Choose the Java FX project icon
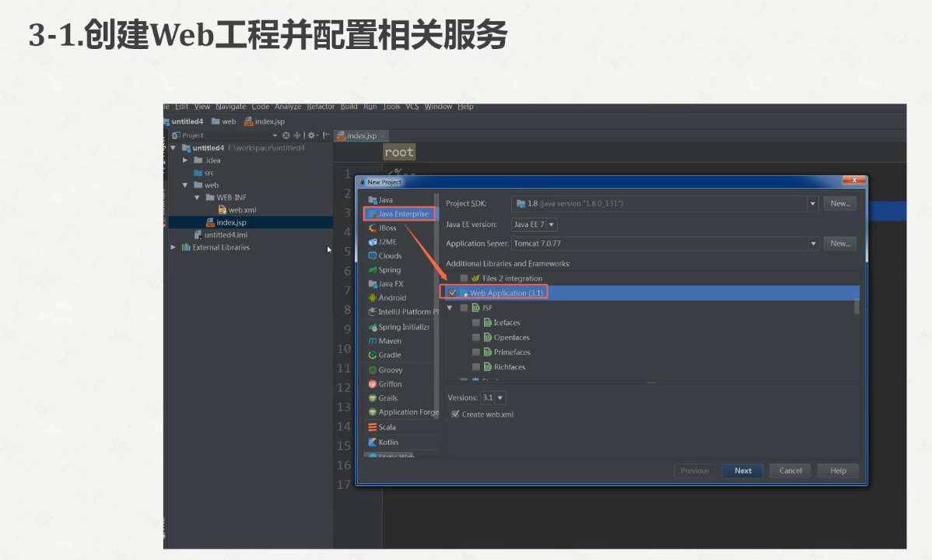Viewport: 932px width, 560px height. (x=373, y=284)
